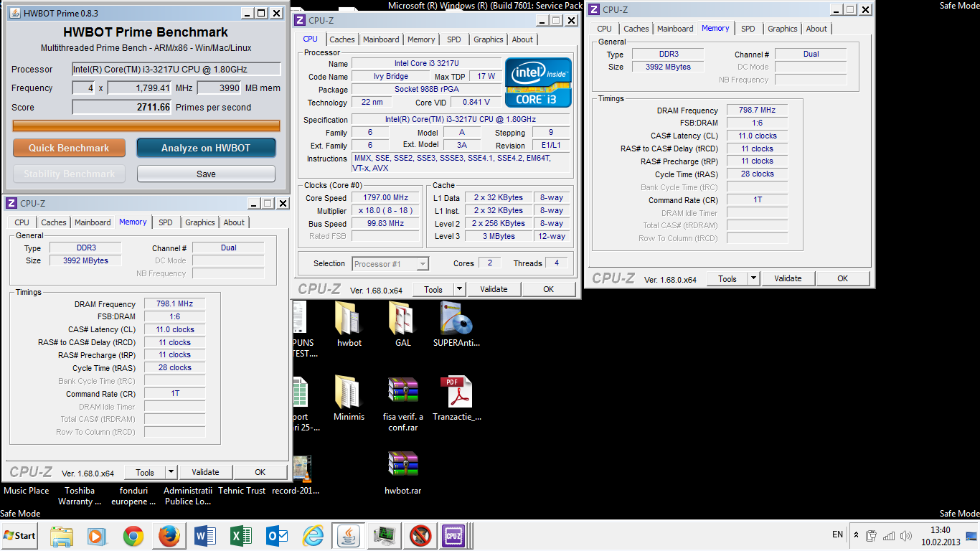The width and height of the screenshot is (980, 551).
Task: Switch to Caches tab in middle CPU-Z window
Action: [x=342, y=39]
